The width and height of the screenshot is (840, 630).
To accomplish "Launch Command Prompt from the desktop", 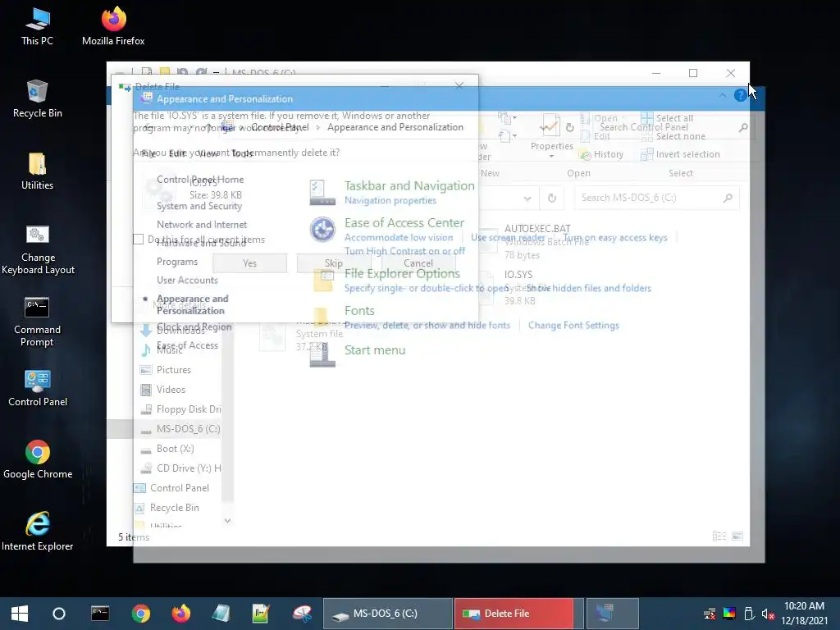I will [x=37, y=322].
